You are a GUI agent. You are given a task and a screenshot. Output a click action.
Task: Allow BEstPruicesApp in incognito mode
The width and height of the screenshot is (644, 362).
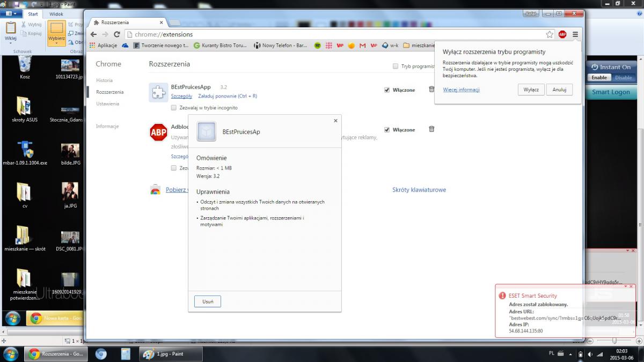pyautogui.click(x=174, y=108)
